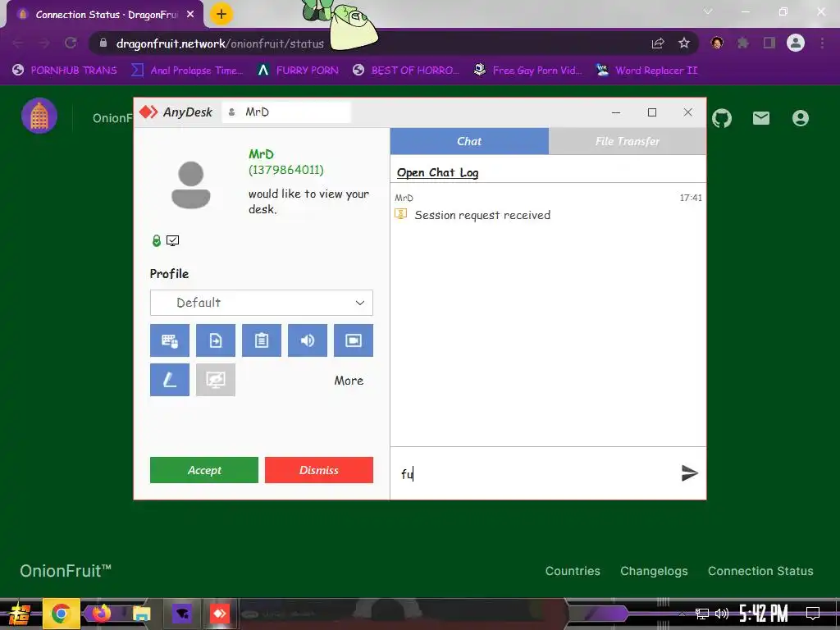Click the green lock encryption icon
Viewport: 840px width, 630px height.
pyautogui.click(x=157, y=240)
